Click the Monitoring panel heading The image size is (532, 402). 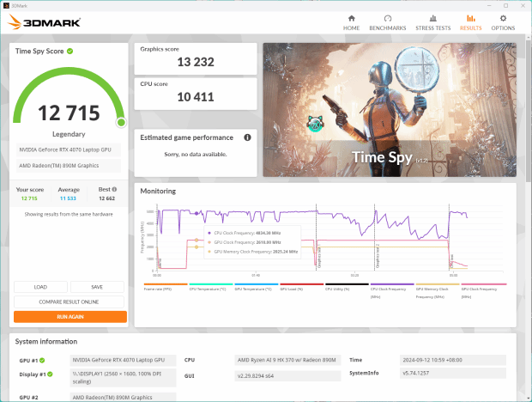tap(158, 192)
